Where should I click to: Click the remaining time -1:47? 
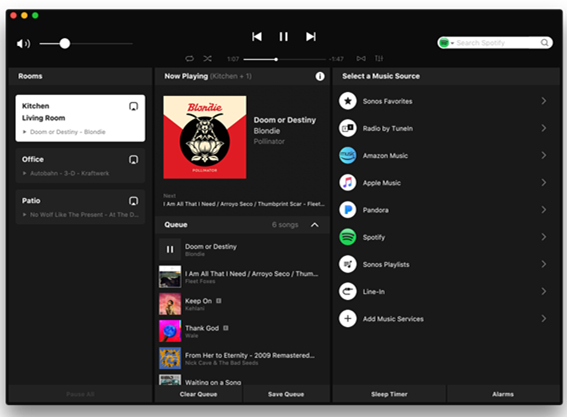[x=336, y=59]
